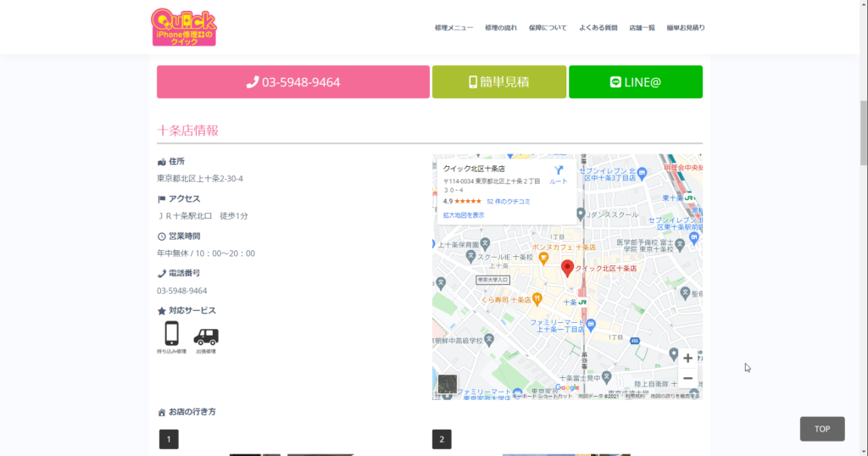The height and width of the screenshot is (456, 868).
Task: Click the くら寿司 十条店 restaurant marker
Action: pyautogui.click(x=537, y=299)
